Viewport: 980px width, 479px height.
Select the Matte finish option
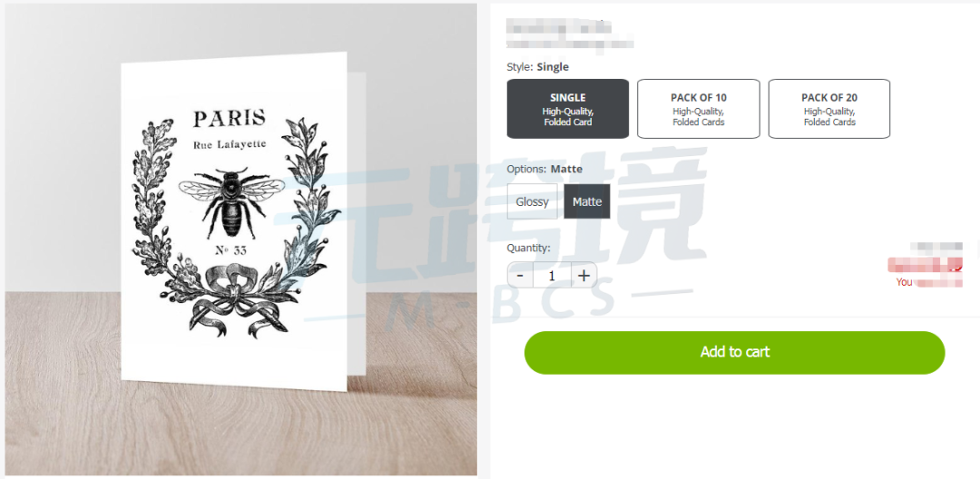587,201
